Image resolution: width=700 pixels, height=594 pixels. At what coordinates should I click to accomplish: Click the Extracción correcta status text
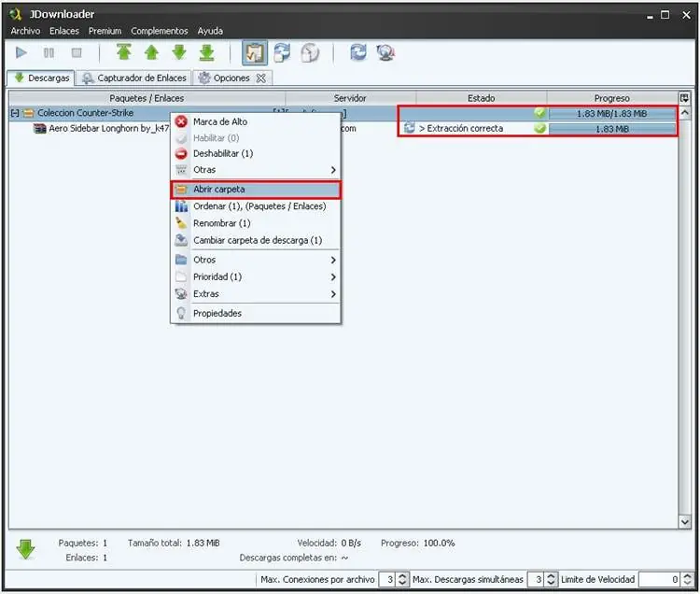(461, 129)
